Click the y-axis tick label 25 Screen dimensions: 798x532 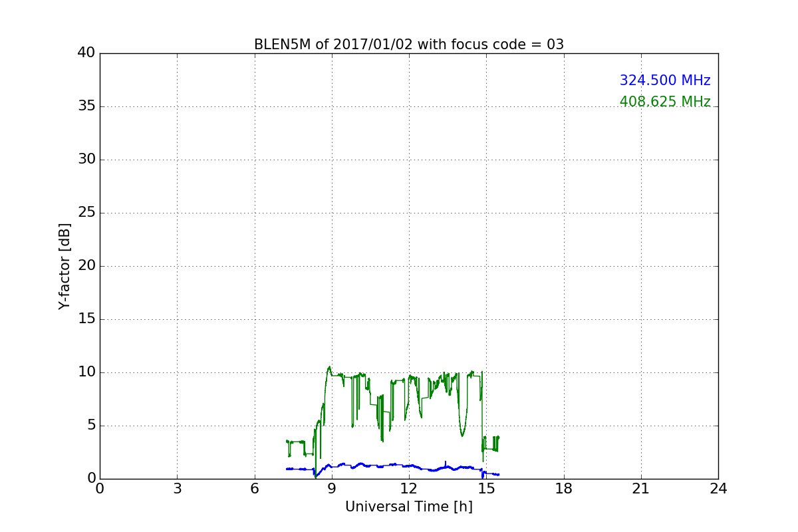coord(86,213)
